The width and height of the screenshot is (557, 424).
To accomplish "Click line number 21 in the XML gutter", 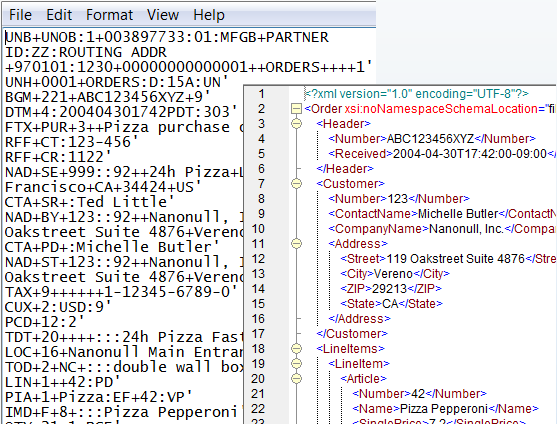I will [258, 394].
